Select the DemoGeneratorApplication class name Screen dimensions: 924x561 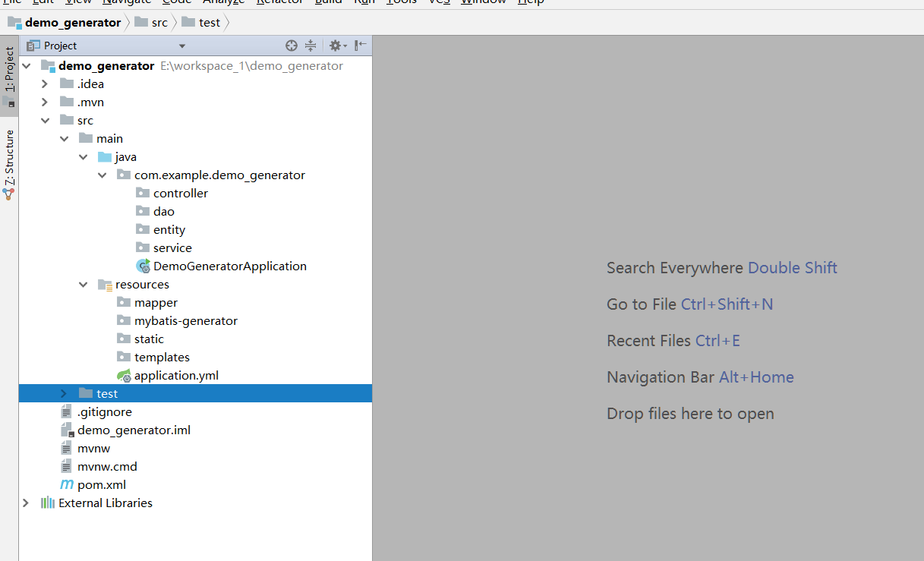tap(230, 266)
